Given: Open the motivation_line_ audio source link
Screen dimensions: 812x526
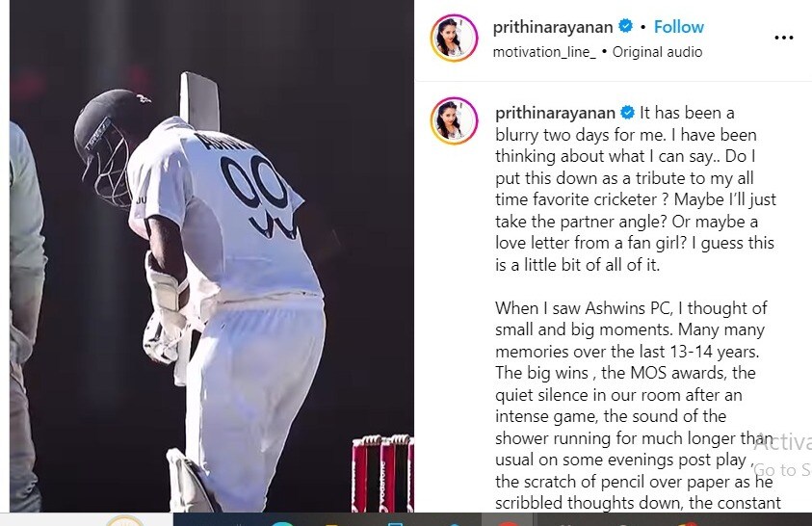Looking at the screenshot, I should click(544, 52).
